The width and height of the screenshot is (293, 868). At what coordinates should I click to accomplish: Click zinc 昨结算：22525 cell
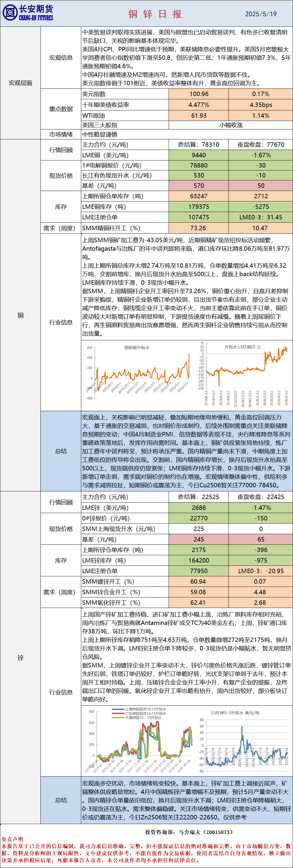[x=199, y=497]
